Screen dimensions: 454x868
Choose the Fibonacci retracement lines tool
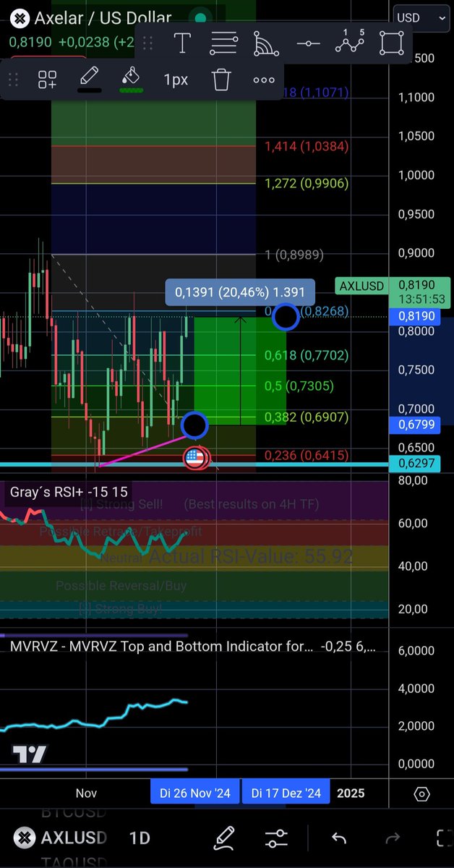(224, 43)
